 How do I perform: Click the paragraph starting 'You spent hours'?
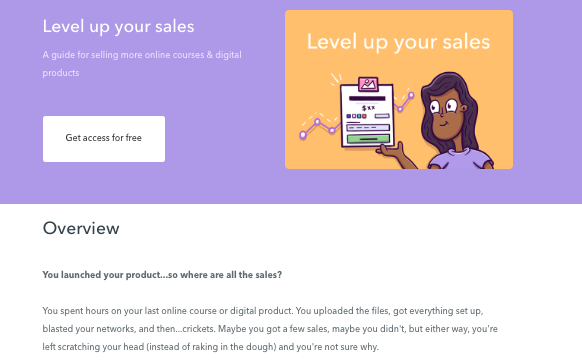point(270,329)
